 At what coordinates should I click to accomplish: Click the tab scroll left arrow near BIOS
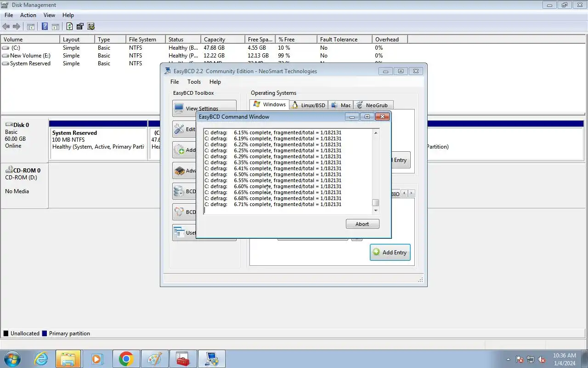pyautogui.click(x=404, y=194)
